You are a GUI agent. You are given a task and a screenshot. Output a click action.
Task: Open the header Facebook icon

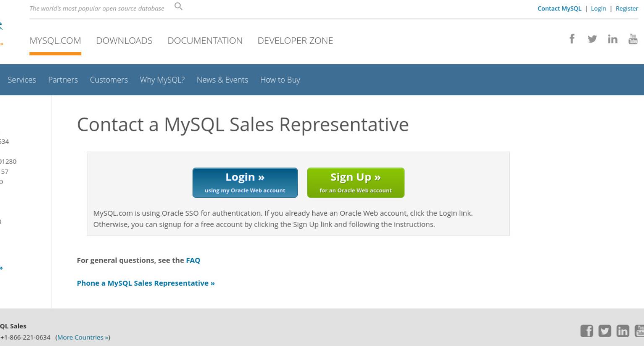coord(572,39)
